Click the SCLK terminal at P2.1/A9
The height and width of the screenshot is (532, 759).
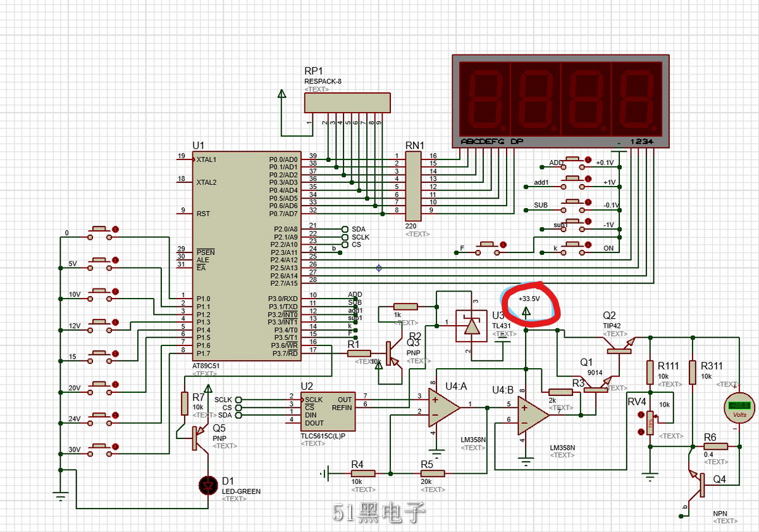coord(345,237)
